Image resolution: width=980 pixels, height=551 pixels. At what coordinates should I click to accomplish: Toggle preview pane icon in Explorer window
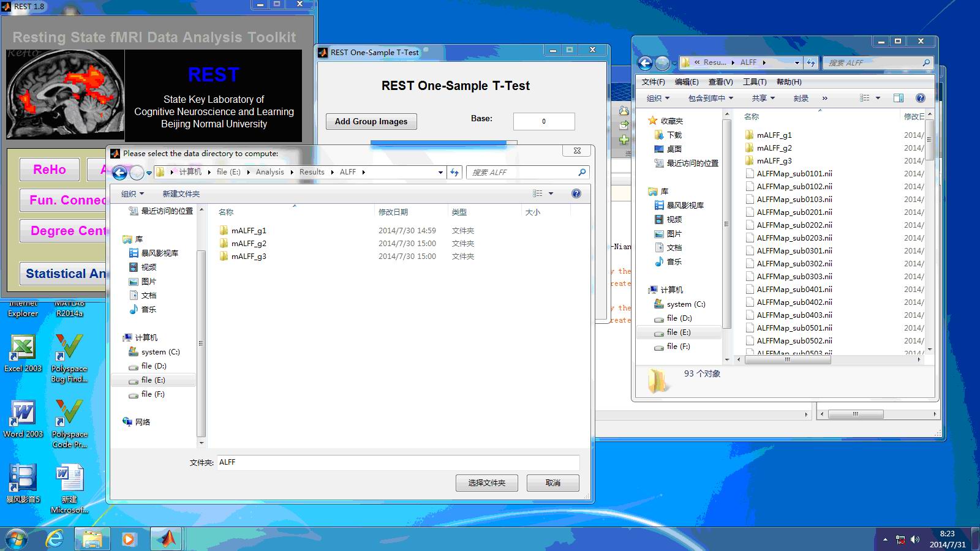pos(899,98)
